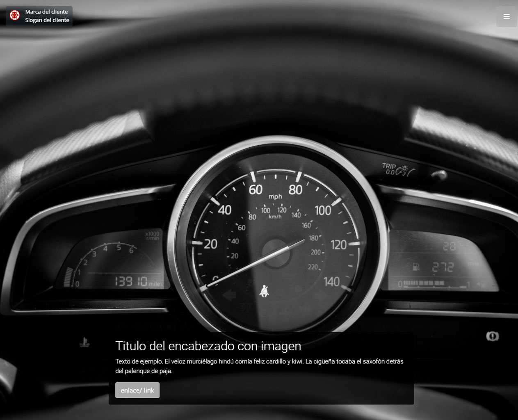The image size is (518, 420).
Task: Click the TRIP indicator on dashboard
Action: coord(389,169)
